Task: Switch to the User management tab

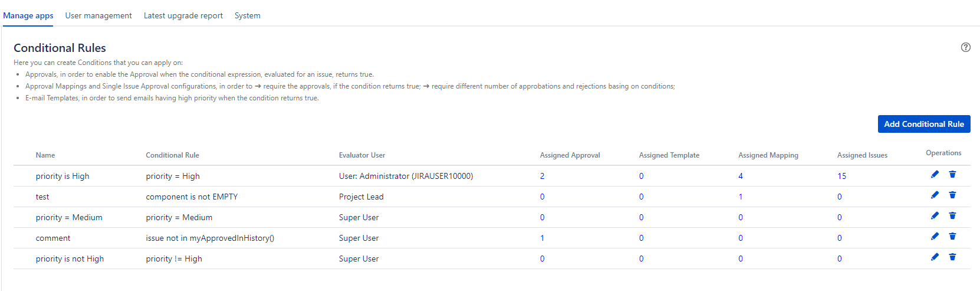Action: (98, 16)
